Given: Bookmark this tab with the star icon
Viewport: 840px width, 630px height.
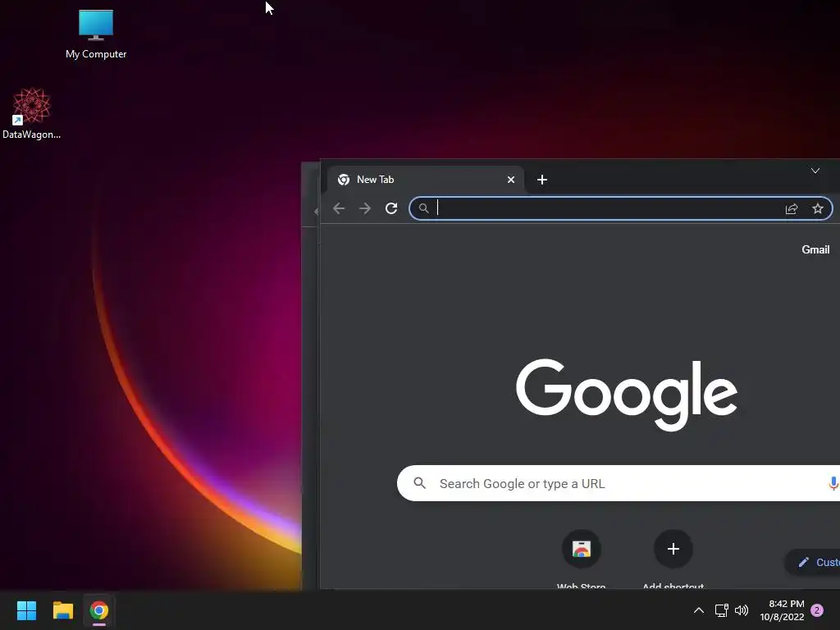Looking at the screenshot, I should (x=818, y=208).
